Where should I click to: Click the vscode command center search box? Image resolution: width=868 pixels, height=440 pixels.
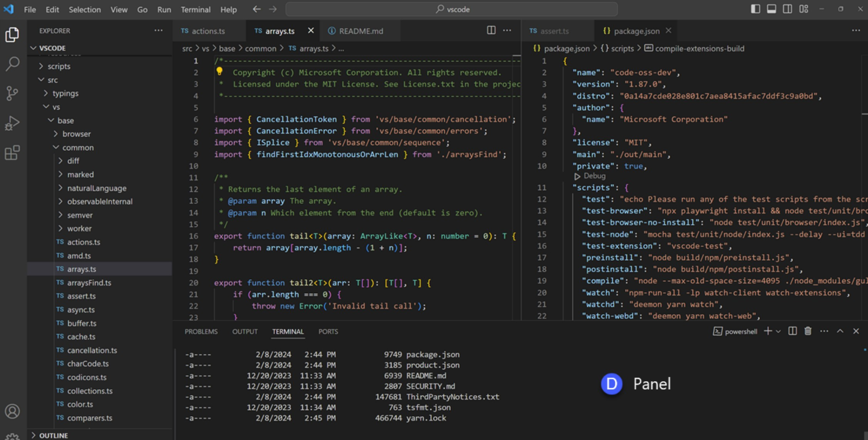[452, 9]
